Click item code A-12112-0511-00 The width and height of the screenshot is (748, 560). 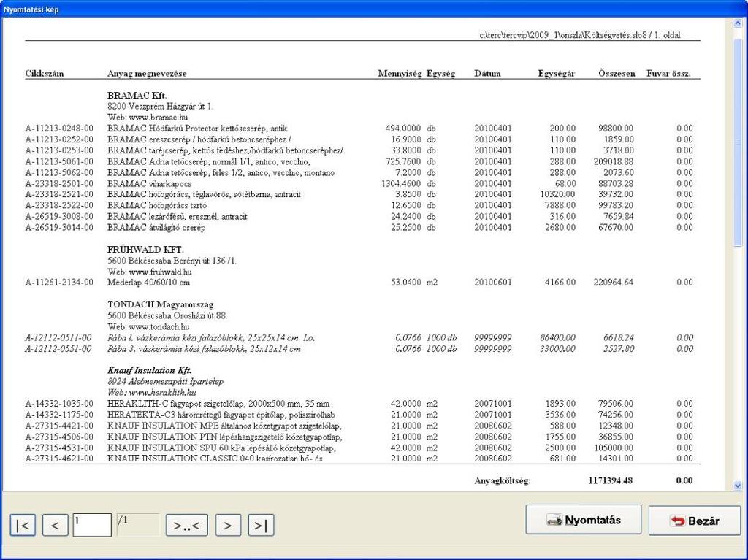coord(58,338)
